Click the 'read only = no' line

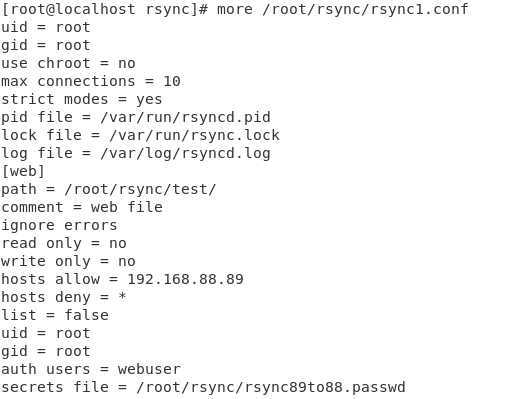[64, 244]
